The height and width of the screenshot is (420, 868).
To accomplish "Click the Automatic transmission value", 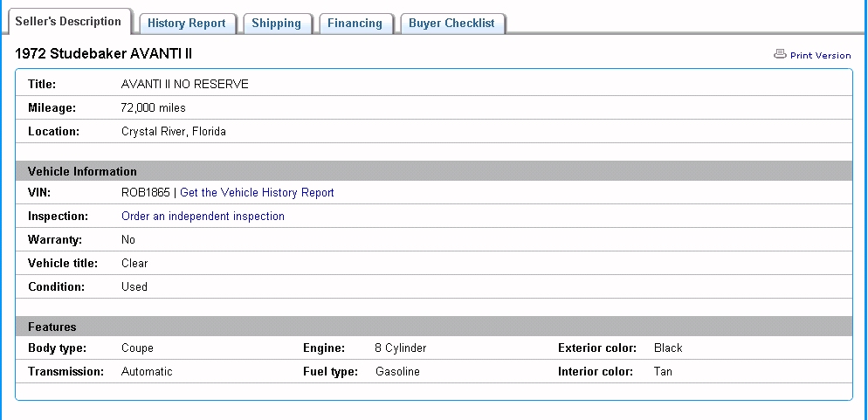I will (147, 371).
